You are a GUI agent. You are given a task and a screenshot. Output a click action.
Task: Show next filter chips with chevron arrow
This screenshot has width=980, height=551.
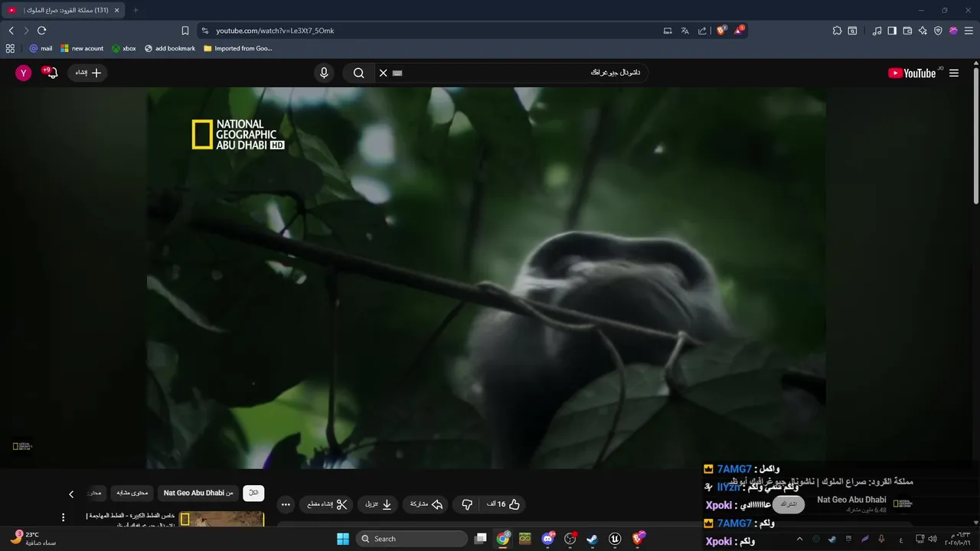(71, 494)
